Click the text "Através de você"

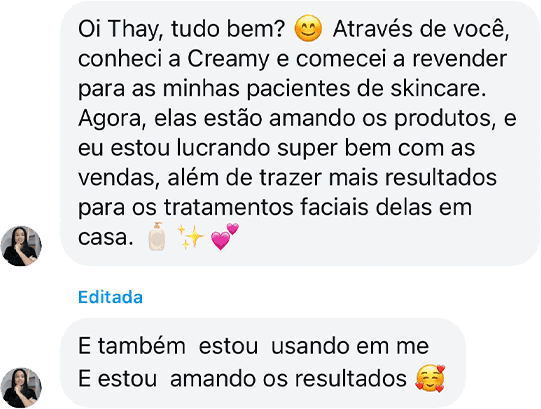coord(421,29)
